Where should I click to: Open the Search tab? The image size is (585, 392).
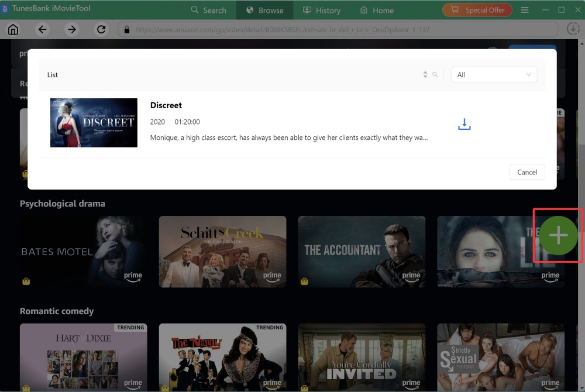click(209, 10)
